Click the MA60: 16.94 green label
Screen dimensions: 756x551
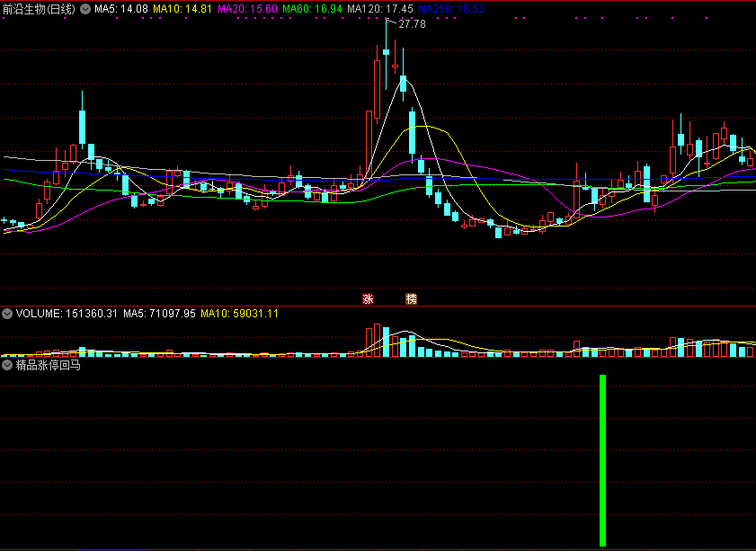tap(312, 9)
